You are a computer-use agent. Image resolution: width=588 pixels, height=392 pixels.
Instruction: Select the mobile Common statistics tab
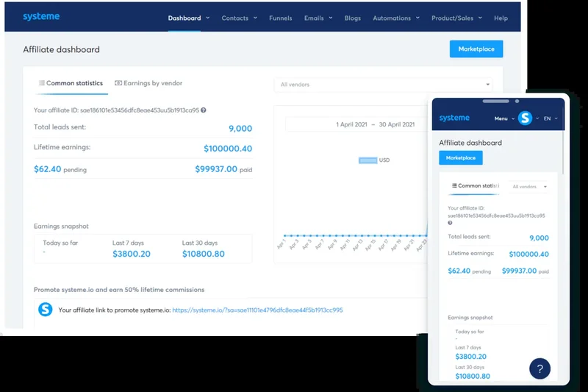point(475,185)
